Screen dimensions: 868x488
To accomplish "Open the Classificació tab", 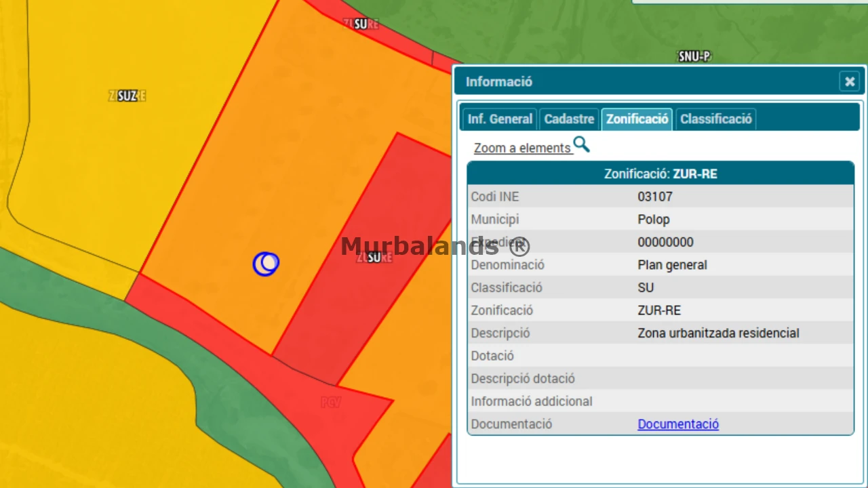I will pyautogui.click(x=715, y=119).
